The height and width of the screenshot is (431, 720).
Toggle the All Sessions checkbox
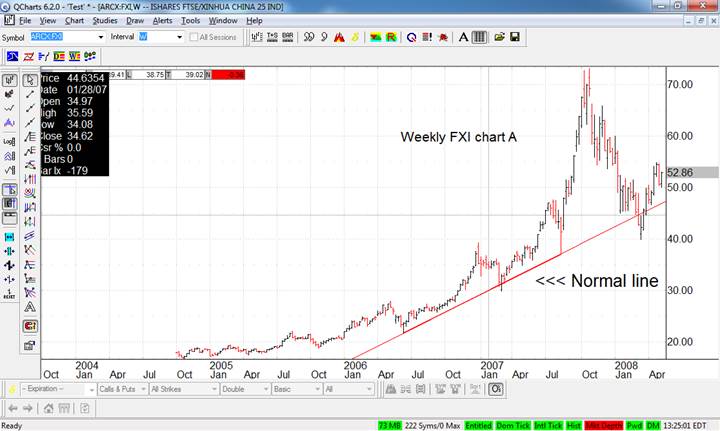pyautogui.click(x=194, y=37)
